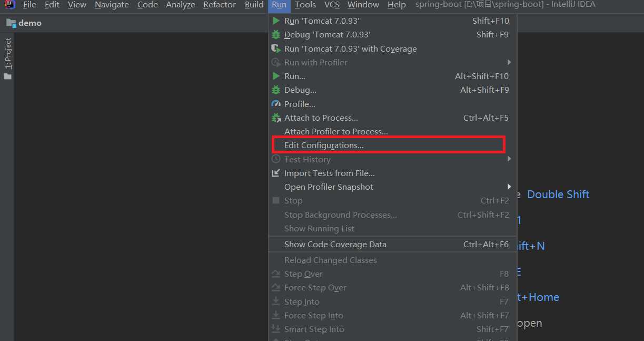Screen dimensions: 644x341
Task: Click the green Run 'Tomcat 7.0.93' play icon
Action: tap(276, 21)
